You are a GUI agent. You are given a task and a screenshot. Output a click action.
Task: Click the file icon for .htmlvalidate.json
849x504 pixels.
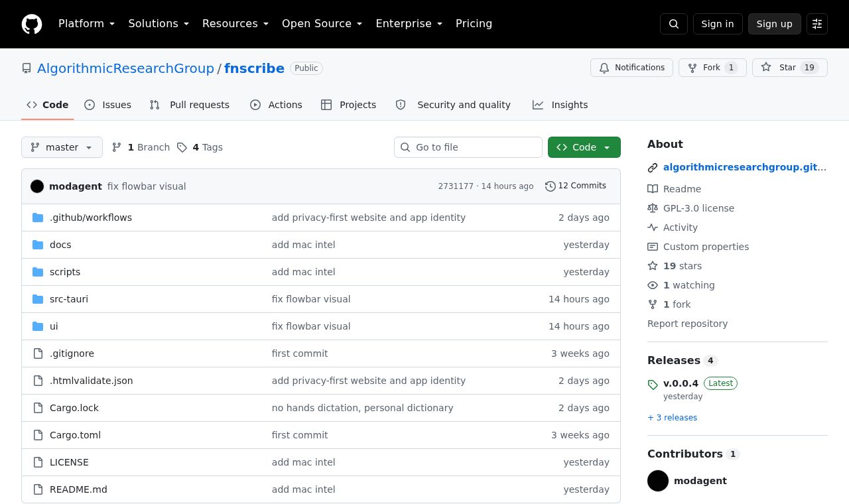(38, 381)
